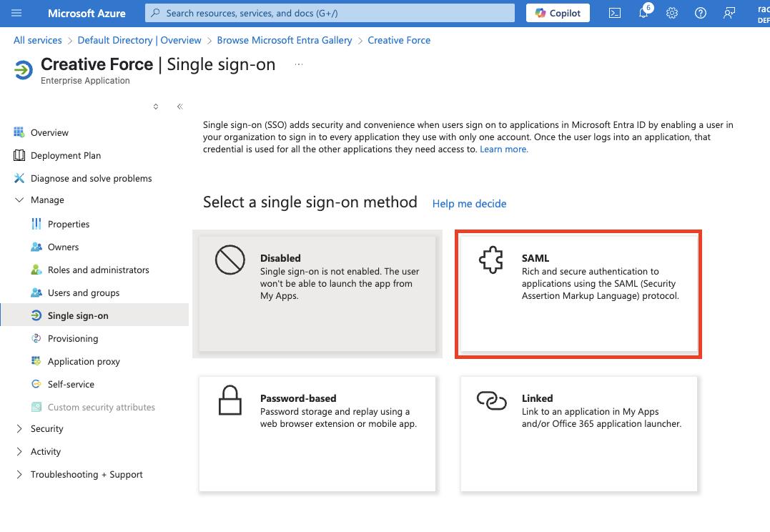Click the Linked chain icon
Viewport: 770px width, 532px height.
tap(492, 400)
